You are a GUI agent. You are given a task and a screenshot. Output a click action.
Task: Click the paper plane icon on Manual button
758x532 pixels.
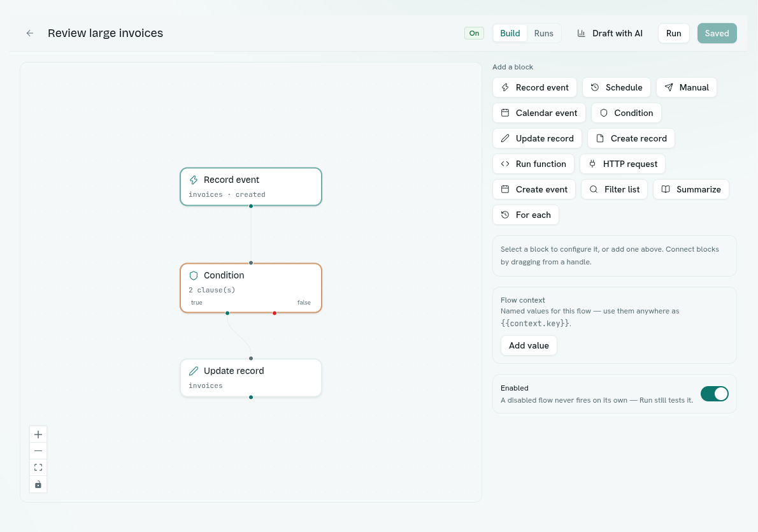669,87
